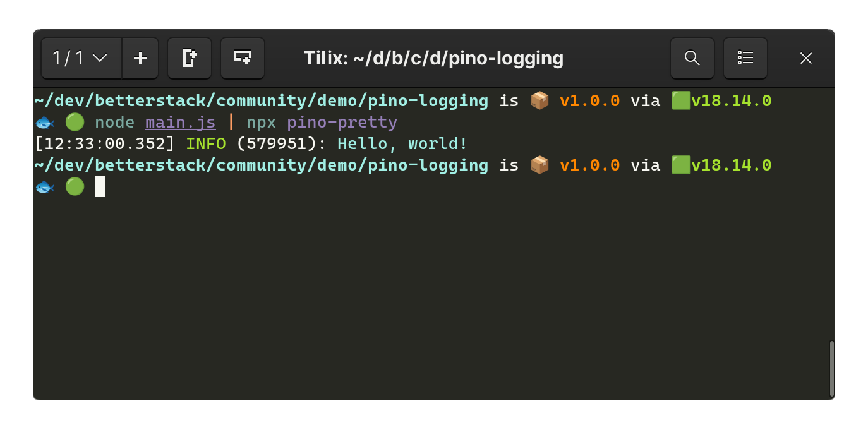The image size is (868, 437).
Task: Click the fish emoji before node command
Action: click(x=44, y=122)
